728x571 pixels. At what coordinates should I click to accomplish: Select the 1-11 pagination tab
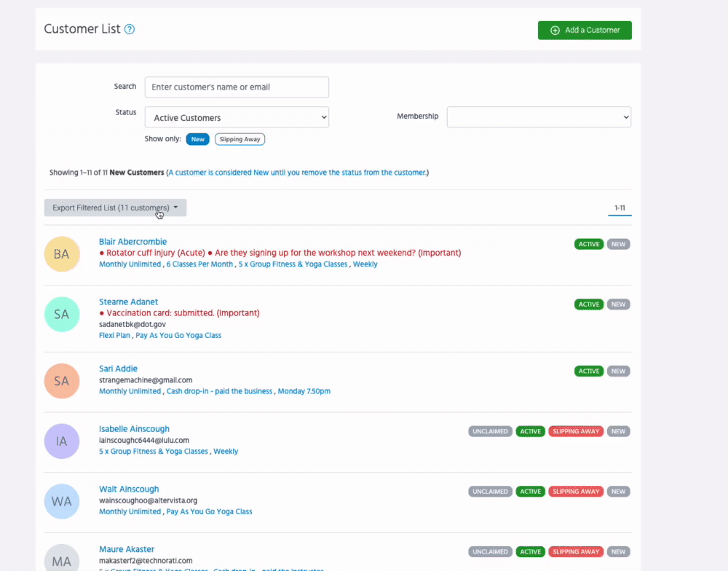[620, 208]
